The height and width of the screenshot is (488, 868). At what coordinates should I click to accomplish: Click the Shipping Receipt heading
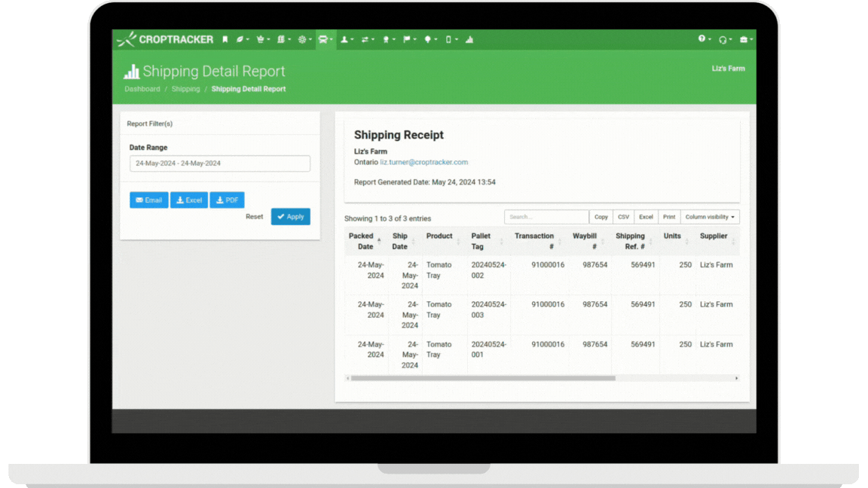399,135
